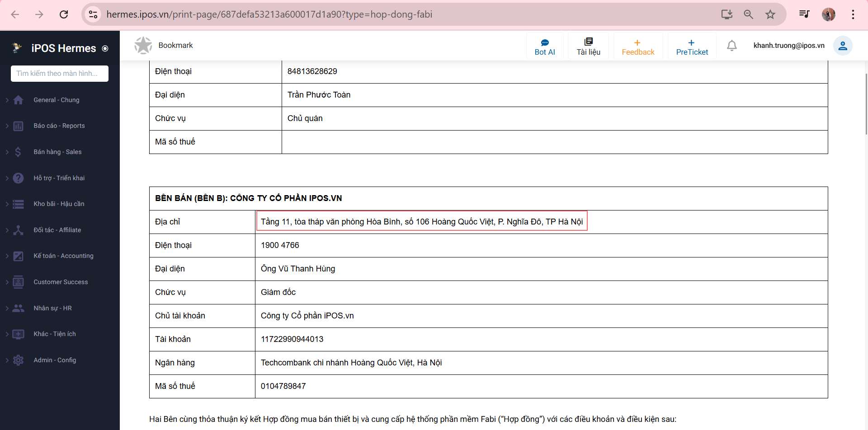Click the Bán hàng - Sales dollar icon
The width and height of the screenshot is (868, 430).
click(x=19, y=152)
